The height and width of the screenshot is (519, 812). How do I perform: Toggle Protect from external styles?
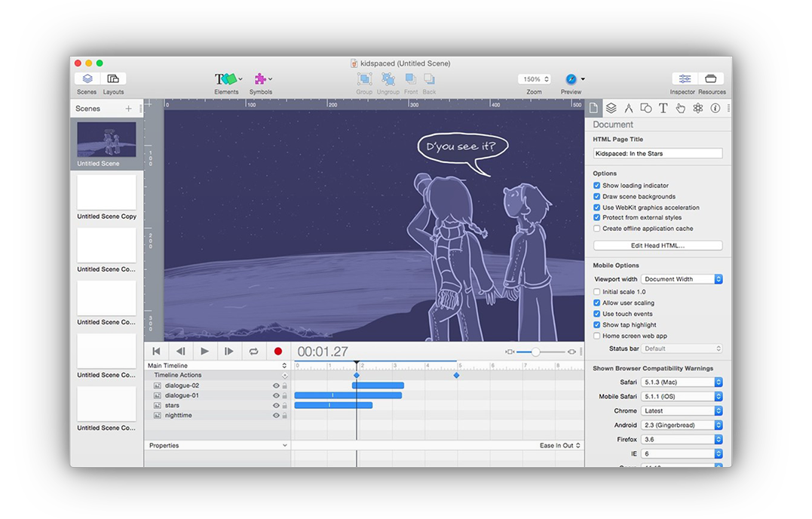pyautogui.click(x=596, y=217)
